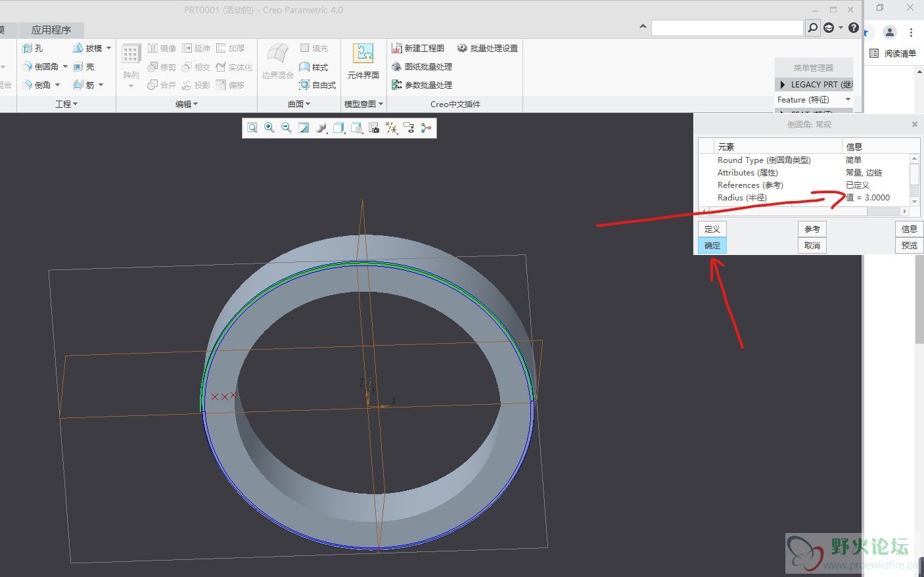Click the 值 = 3.0000 radius value
This screenshot has height=577, width=924.
point(867,197)
